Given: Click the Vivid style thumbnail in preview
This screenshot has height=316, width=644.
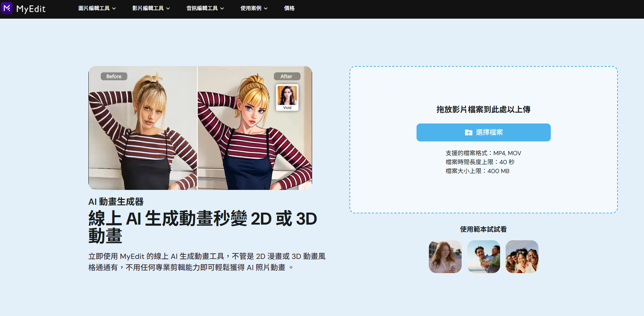Looking at the screenshot, I should coord(287,97).
